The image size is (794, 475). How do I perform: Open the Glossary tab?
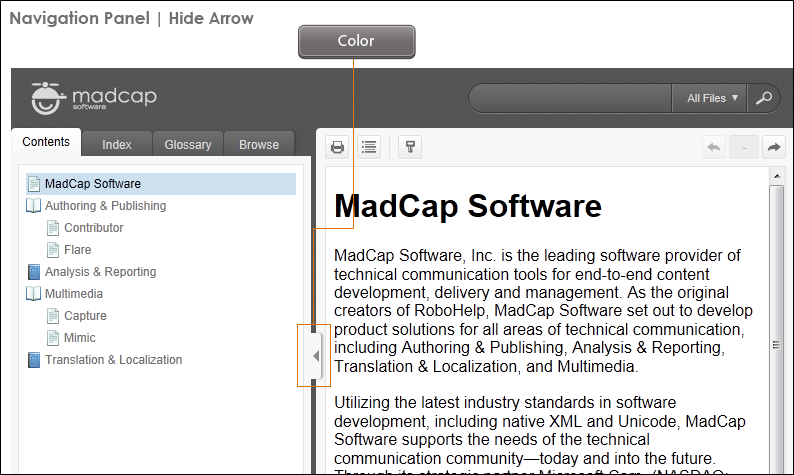(x=188, y=144)
